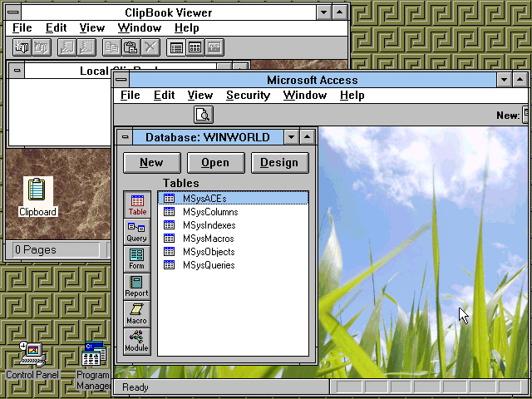This screenshot has width=532, height=399.
Task: Switch ClipBook to Thumbnails view icon
Action: click(x=195, y=47)
